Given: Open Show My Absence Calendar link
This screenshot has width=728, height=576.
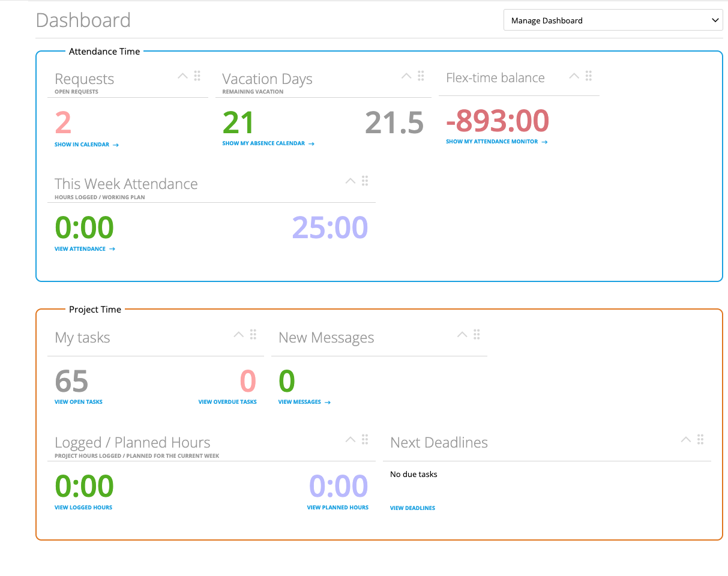Looking at the screenshot, I should pyautogui.click(x=268, y=143).
